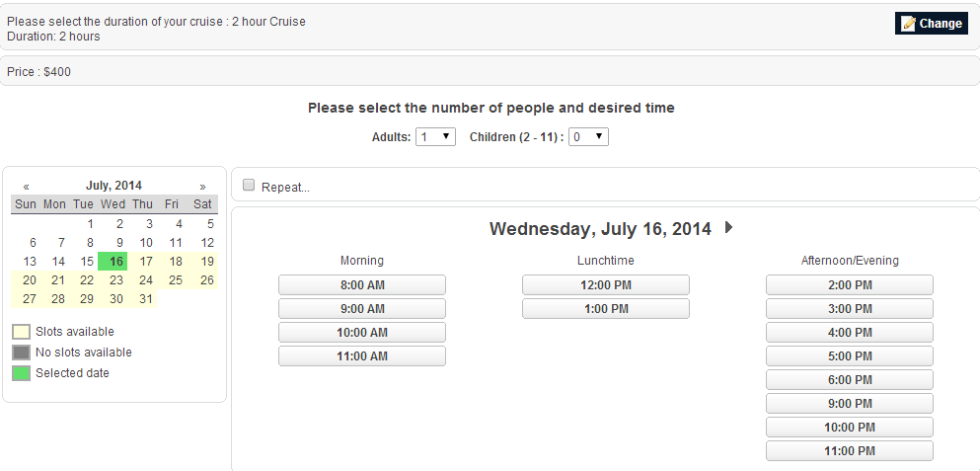Go to next month in calendar
980x471 pixels.
[202, 186]
